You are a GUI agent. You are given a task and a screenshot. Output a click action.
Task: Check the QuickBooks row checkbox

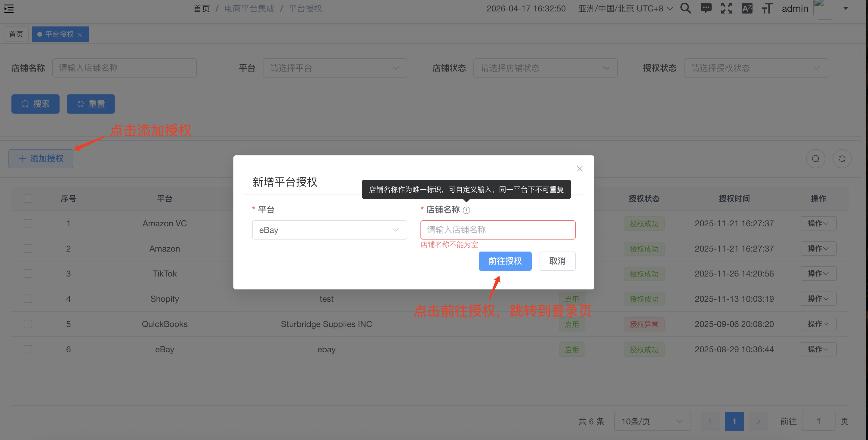pyautogui.click(x=28, y=324)
